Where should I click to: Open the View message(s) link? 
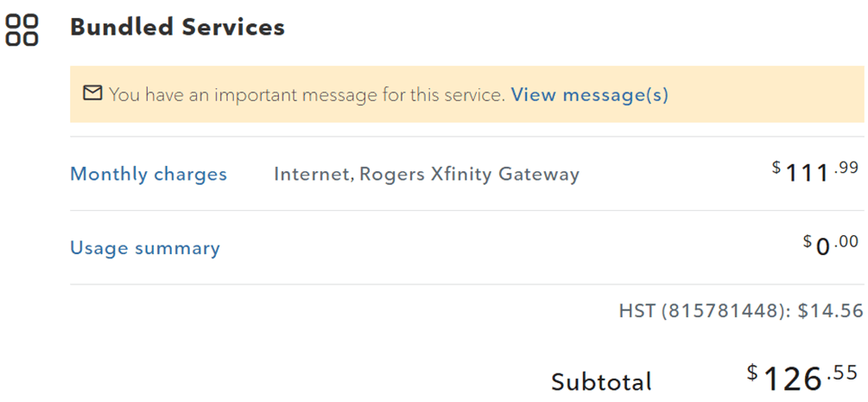tap(589, 94)
